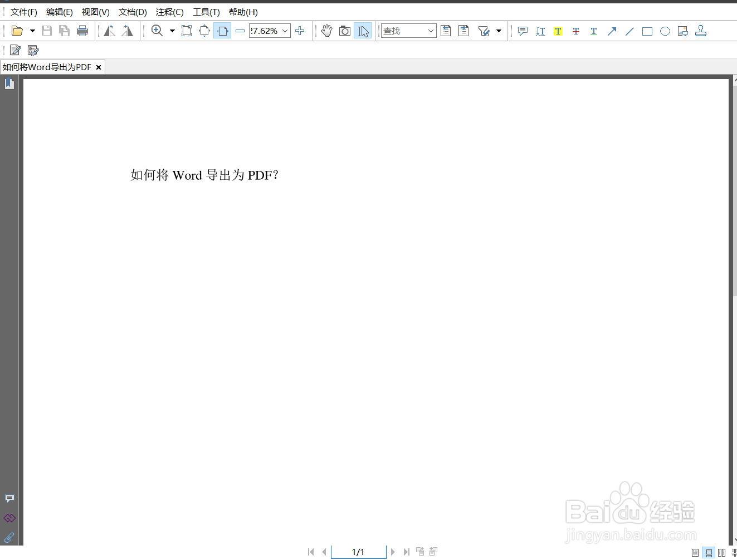Select the Arrow drawing tool
This screenshot has height=560, width=737.
(612, 31)
